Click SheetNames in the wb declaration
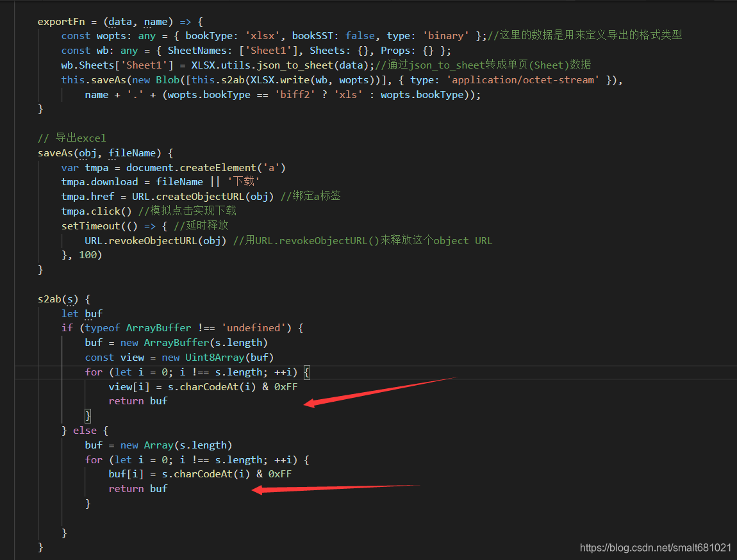This screenshot has height=560, width=737. [x=197, y=50]
